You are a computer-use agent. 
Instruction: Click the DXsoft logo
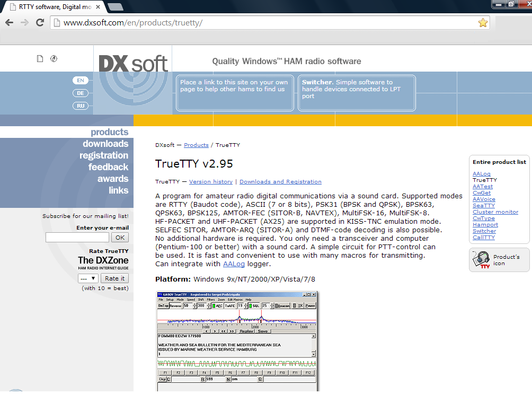pyautogui.click(x=134, y=64)
